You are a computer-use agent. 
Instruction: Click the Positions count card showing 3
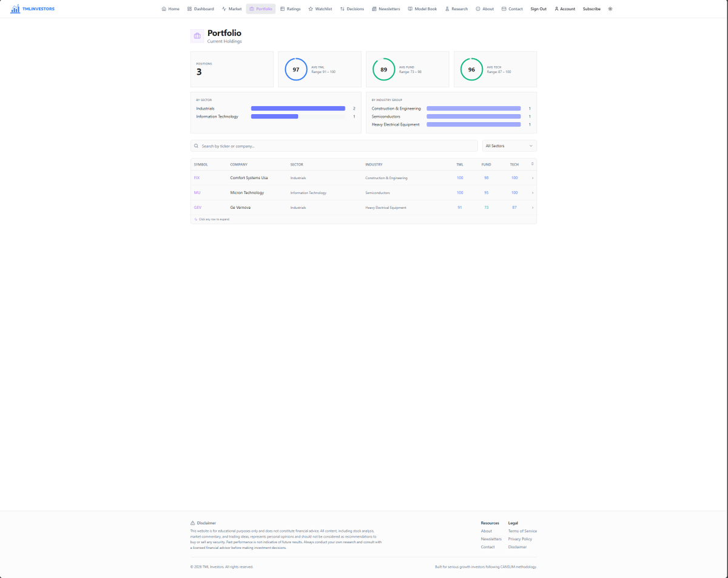(232, 69)
